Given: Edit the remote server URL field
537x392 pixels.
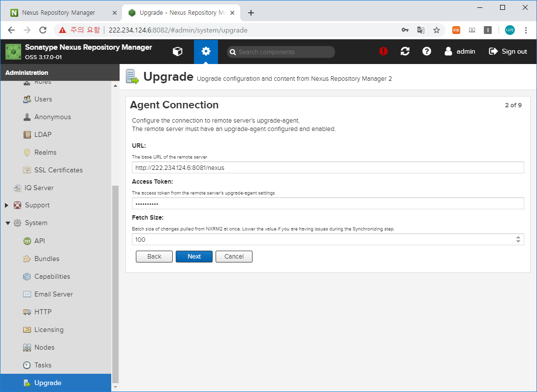Looking at the screenshot, I should (328, 167).
